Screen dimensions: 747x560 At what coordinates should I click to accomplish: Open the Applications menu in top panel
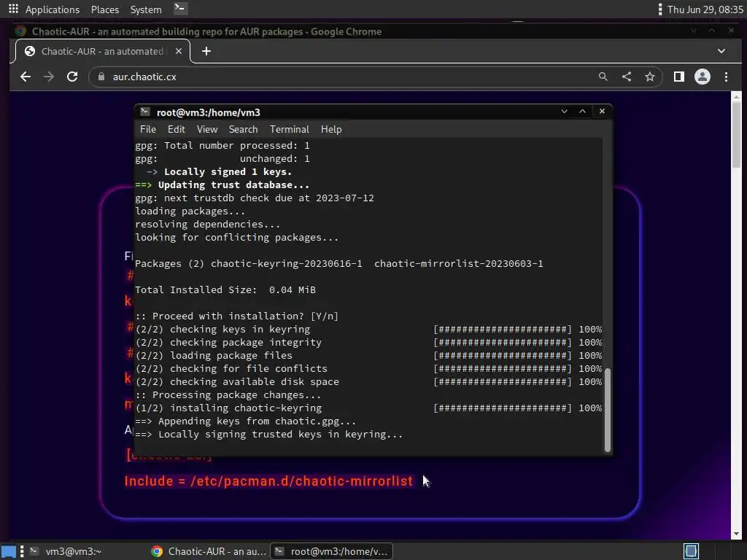click(x=52, y=9)
